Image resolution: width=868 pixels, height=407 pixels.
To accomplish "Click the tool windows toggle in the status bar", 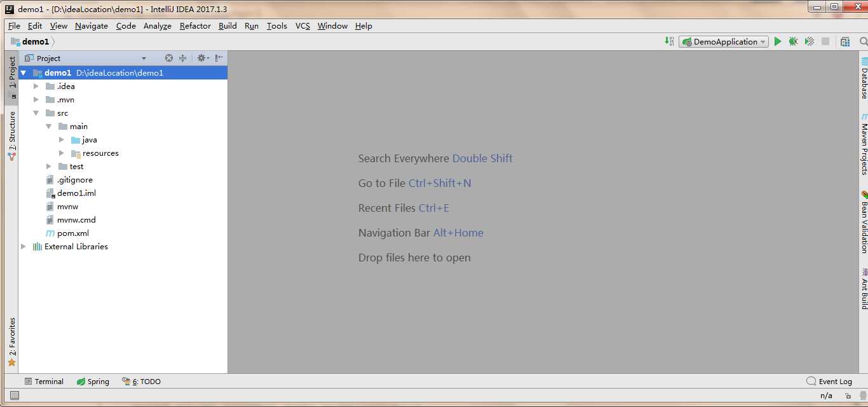I will pyautogui.click(x=15, y=396).
